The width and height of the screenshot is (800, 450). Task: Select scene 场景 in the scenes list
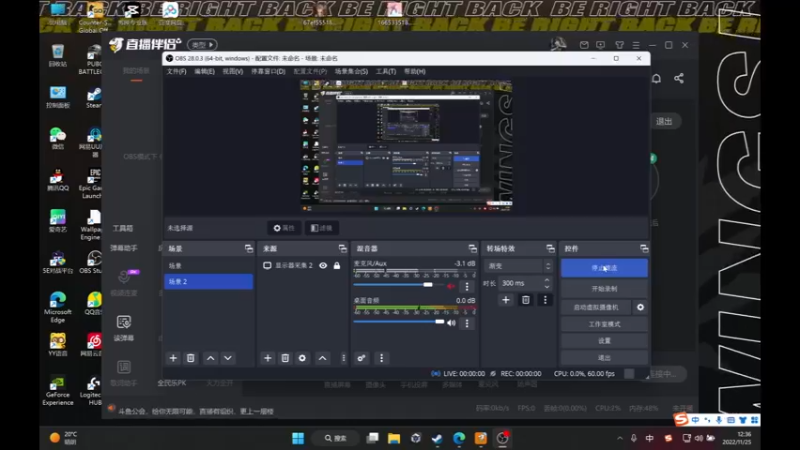click(209, 266)
